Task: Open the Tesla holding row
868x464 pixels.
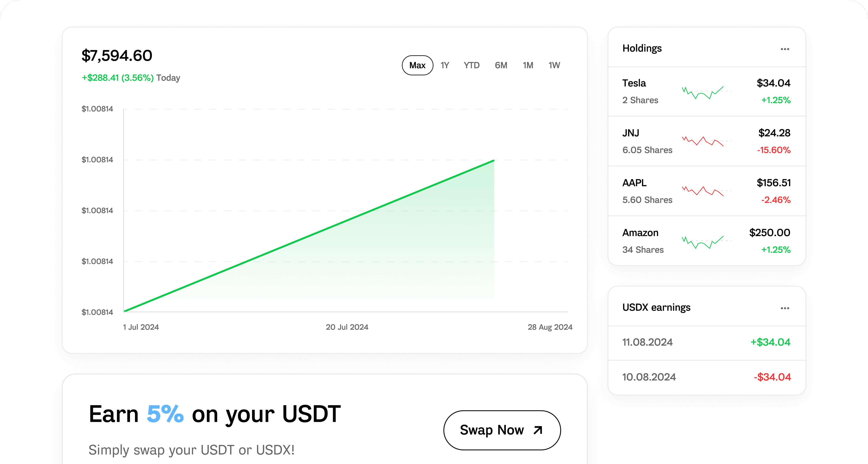Action: tap(707, 92)
